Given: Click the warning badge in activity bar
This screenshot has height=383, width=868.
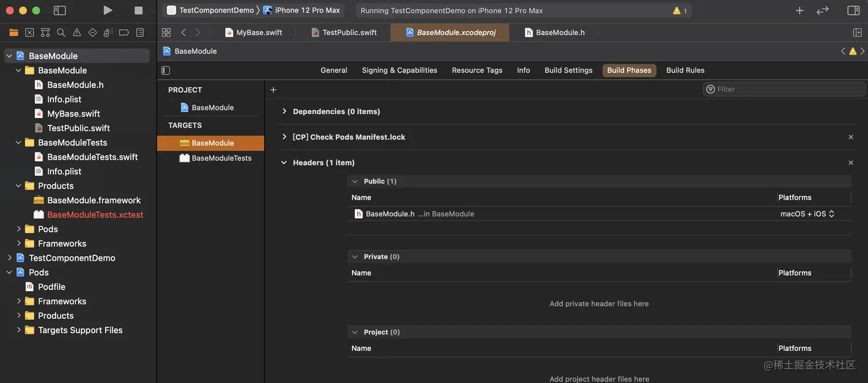Looking at the screenshot, I should coord(680,10).
